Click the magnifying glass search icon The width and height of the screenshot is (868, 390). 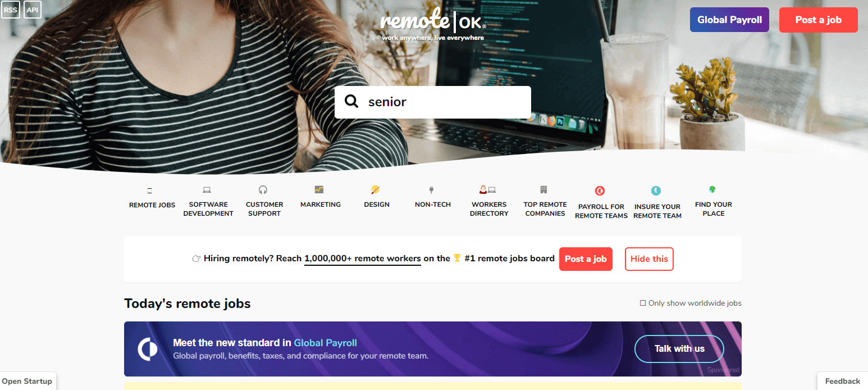(351, 102)
